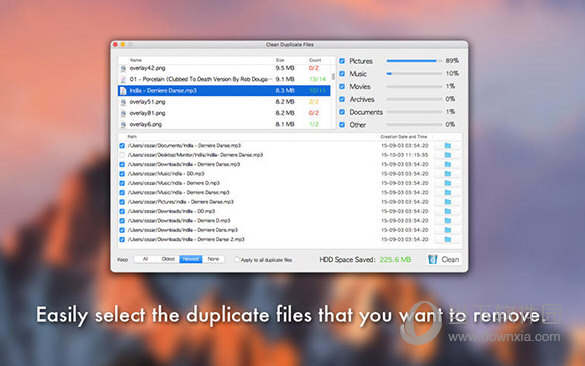Screen dimensions: 585x366
Task: Open folder icon for the Desktop/Monitor path row
Action: click(x=448, y=155)
